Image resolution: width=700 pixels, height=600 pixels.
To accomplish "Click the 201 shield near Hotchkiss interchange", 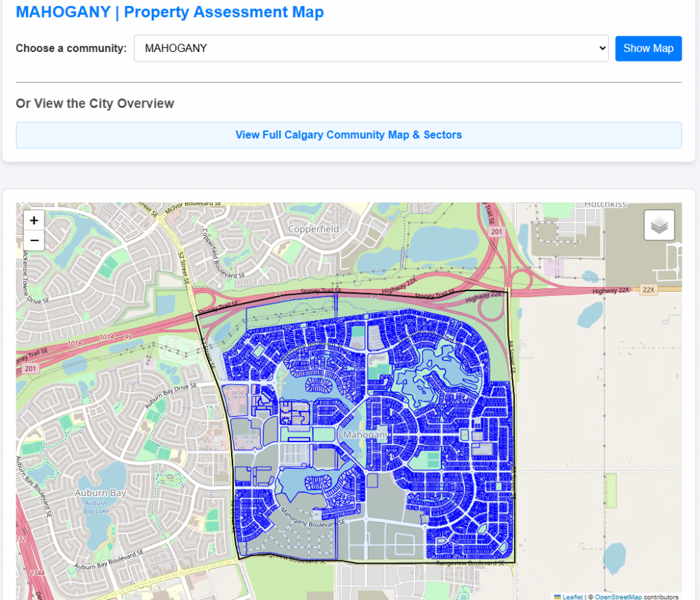I will tap(498, 233).
